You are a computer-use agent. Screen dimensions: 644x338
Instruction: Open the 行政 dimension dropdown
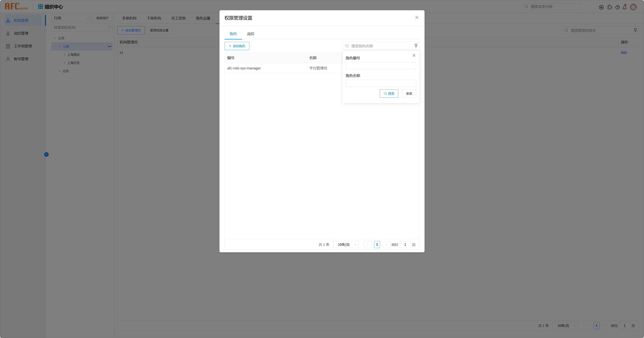[71, 18]
